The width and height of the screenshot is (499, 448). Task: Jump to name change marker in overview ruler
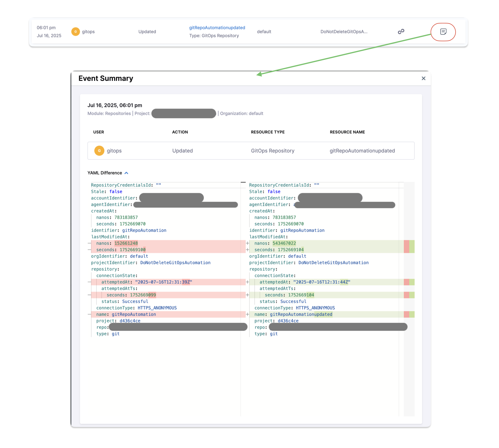409,314
